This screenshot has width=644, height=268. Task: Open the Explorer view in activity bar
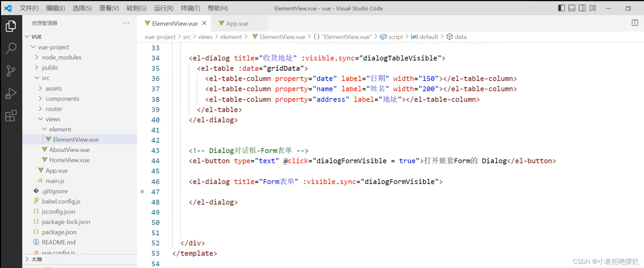(11, 26)
